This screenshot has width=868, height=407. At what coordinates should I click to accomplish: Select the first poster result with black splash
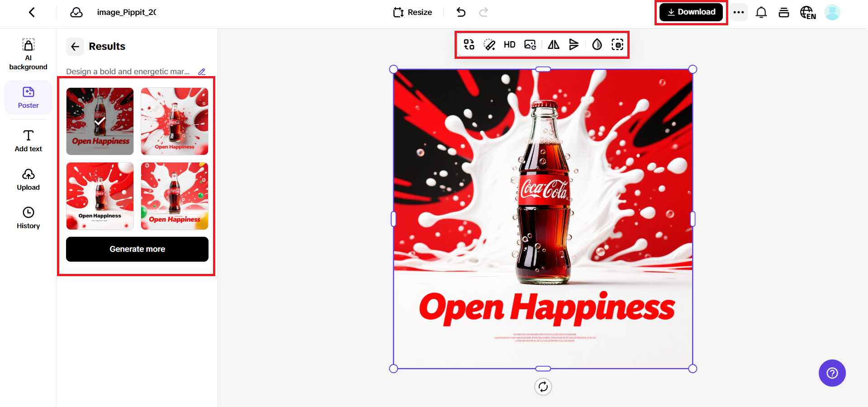click(x=100, y=121)
